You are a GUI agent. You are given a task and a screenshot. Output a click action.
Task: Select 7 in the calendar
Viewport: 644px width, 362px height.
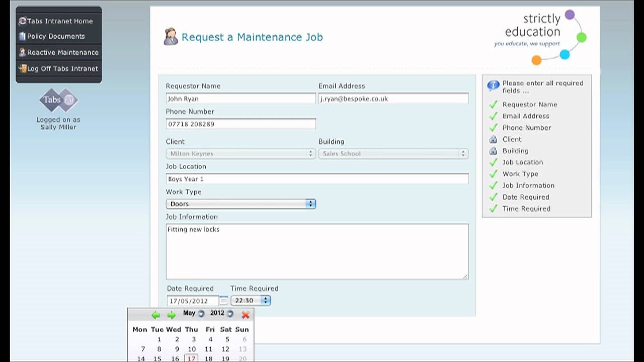tap(143, 349)
